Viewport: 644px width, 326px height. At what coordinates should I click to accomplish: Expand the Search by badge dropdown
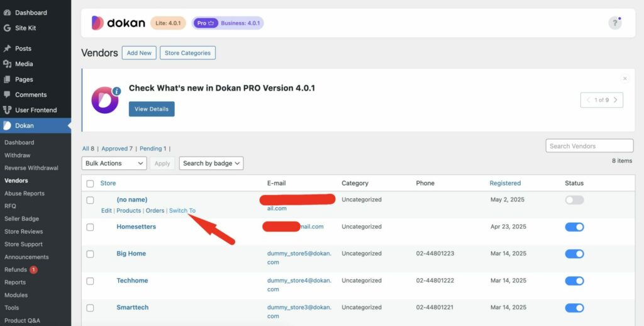[x=211, y=164]
